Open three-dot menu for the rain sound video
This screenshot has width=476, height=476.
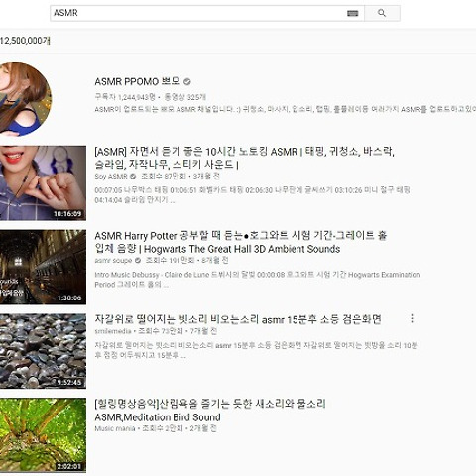point(412,318)
